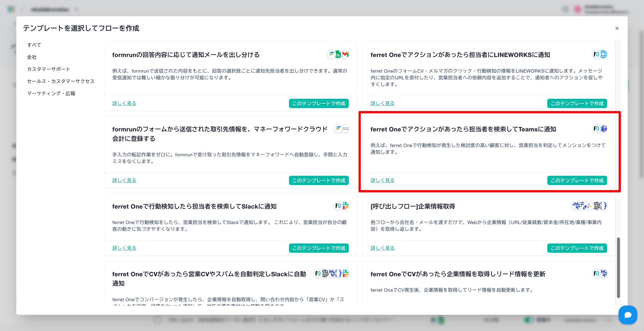This screenshot has height=331, width=644.
Task: Select the すべて category
Action: (34, 45)
